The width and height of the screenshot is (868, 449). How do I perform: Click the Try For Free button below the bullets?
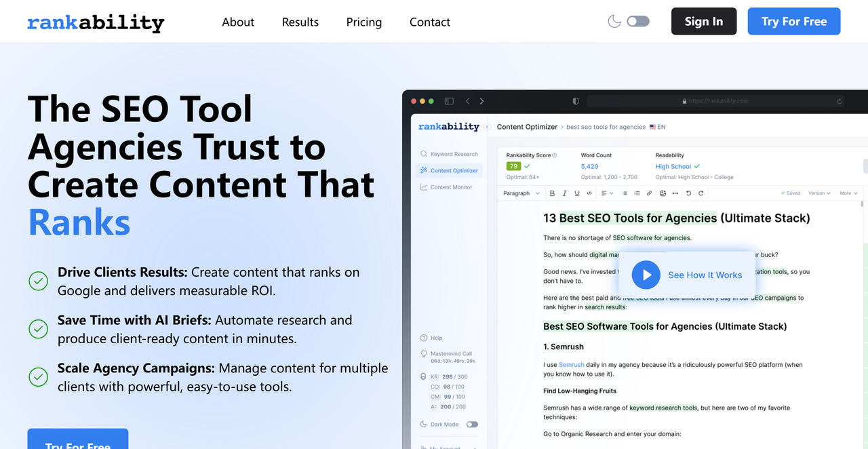tap(78, 439)
